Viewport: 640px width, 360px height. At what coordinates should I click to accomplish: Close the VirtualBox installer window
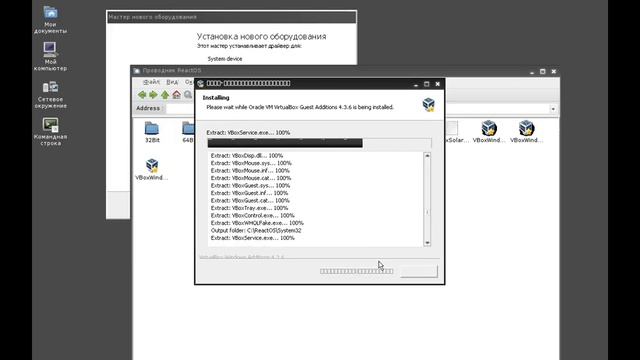pyautogui.click(x=438, y=84)
